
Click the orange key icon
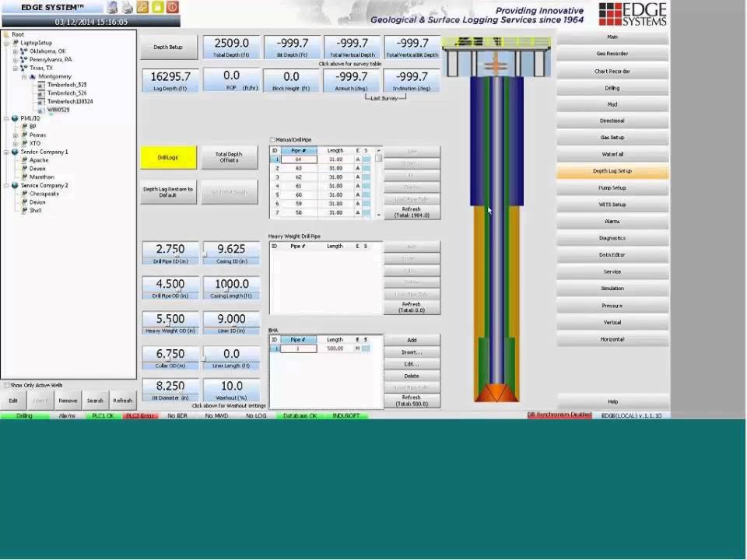coord(142,7)
